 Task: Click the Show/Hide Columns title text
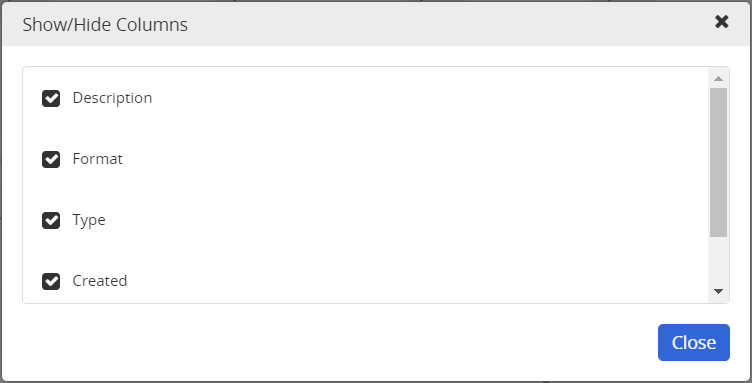click(105, 24)
